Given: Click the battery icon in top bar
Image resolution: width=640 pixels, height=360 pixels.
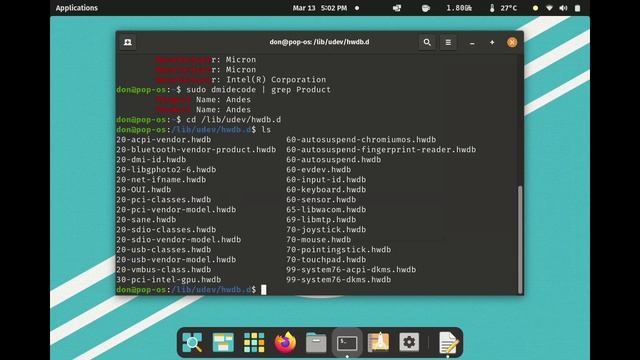Looking at the screenshot, I should pos(577,8).
